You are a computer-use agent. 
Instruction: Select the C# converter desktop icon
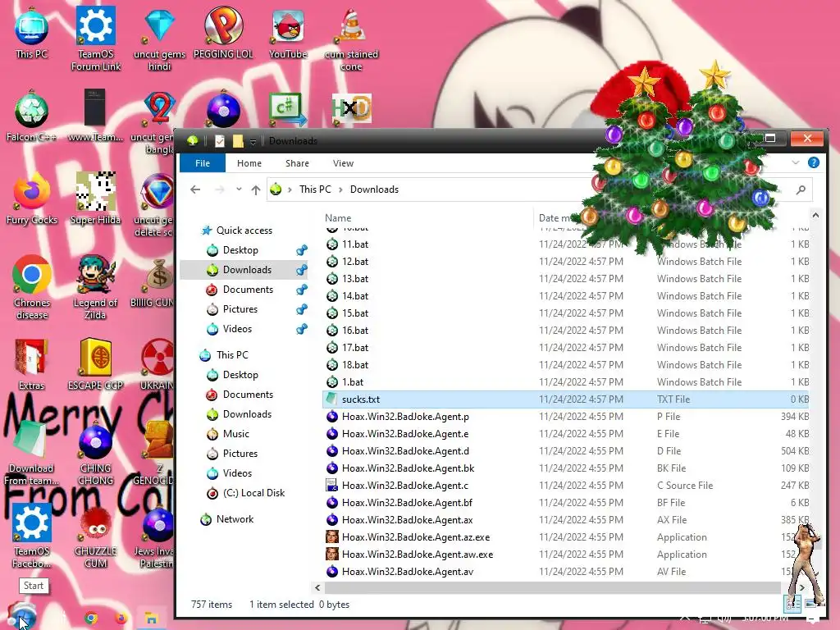pyautogui.click(x=288, y=109)
